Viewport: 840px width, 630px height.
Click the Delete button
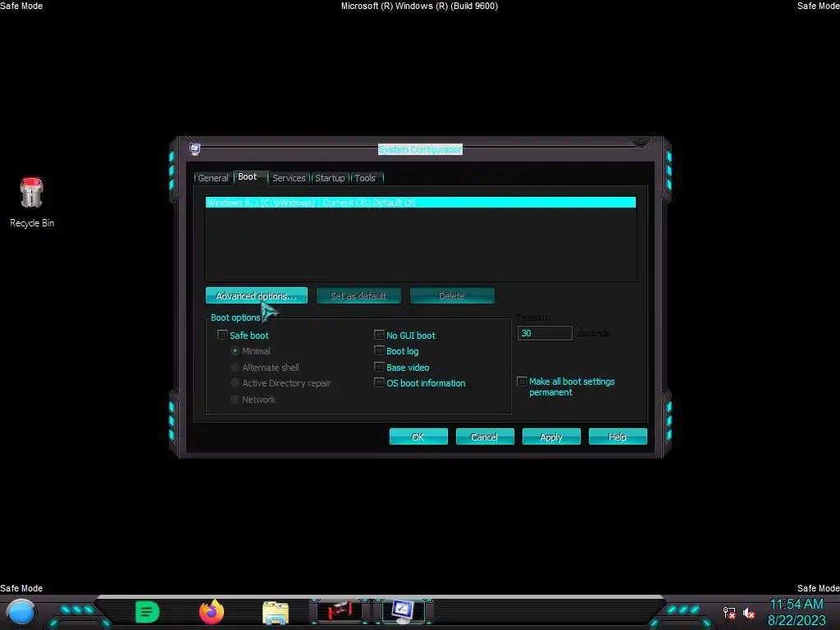452,295
